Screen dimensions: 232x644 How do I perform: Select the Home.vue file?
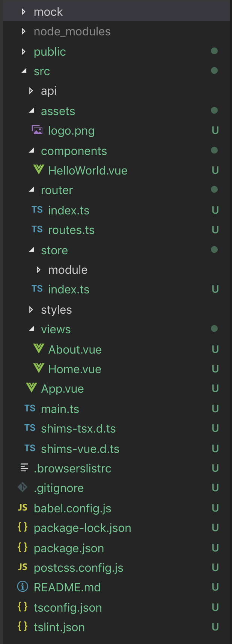pos(75,369)
